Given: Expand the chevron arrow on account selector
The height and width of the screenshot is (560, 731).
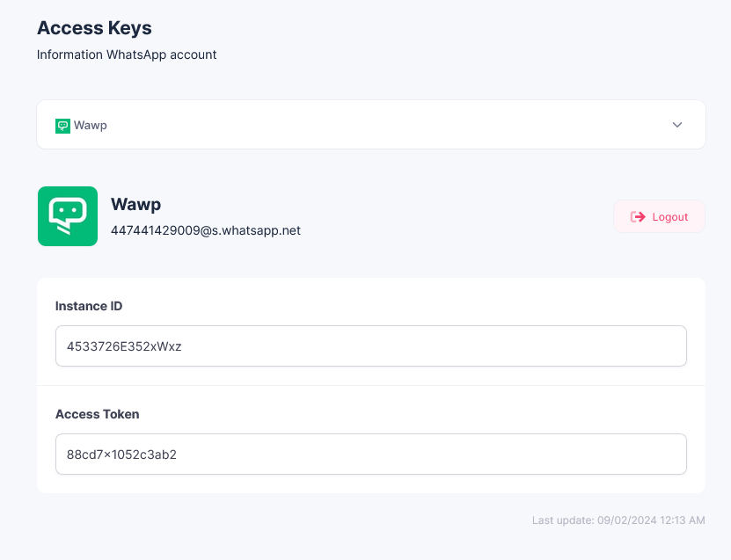Looking at the screenshot, I should [x=677, y=125].
